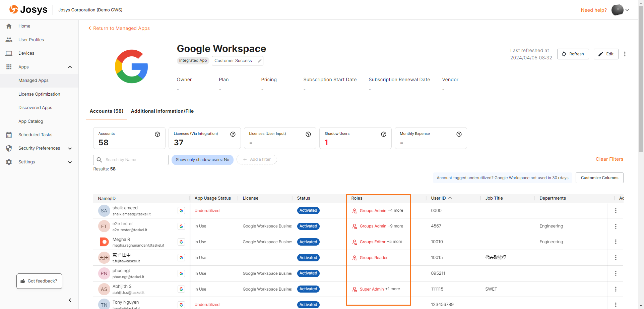Click Activated badge for e2e tester

tap(308, 226)
